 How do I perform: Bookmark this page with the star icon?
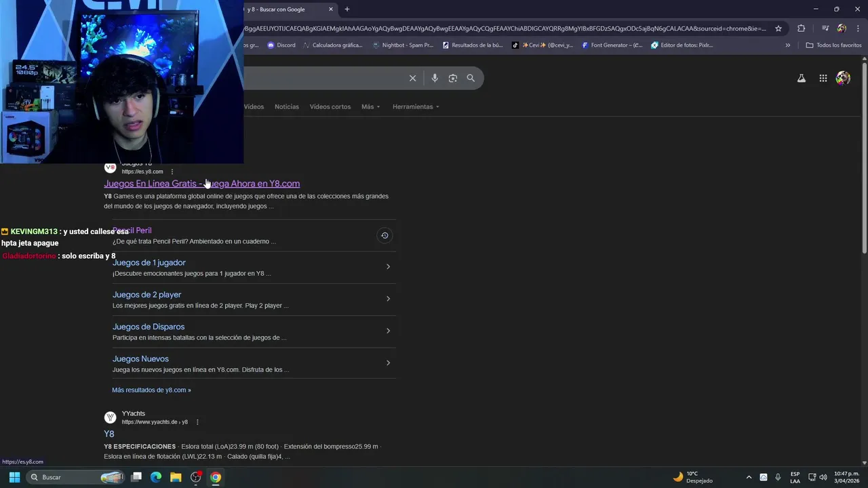click(x=778, y=28)
